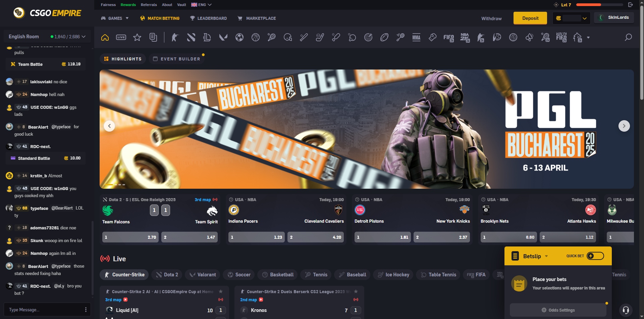Select the Counter-Strike soldier icon in the sports bar
This screenshot has width=644, height=319.
(x=175, y=37)
